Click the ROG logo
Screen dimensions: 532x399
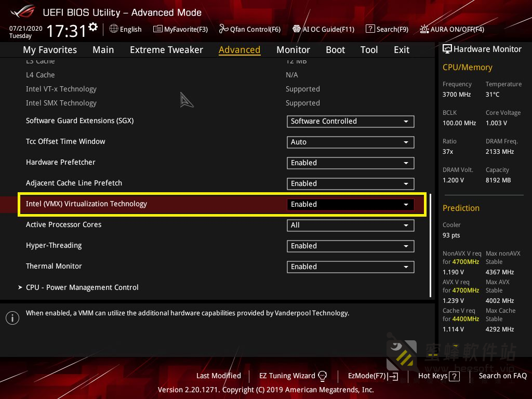[x=23, y=12]
